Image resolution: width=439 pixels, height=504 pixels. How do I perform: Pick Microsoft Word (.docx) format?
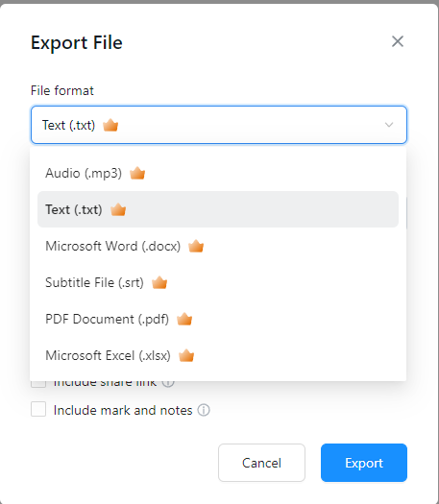218,246
